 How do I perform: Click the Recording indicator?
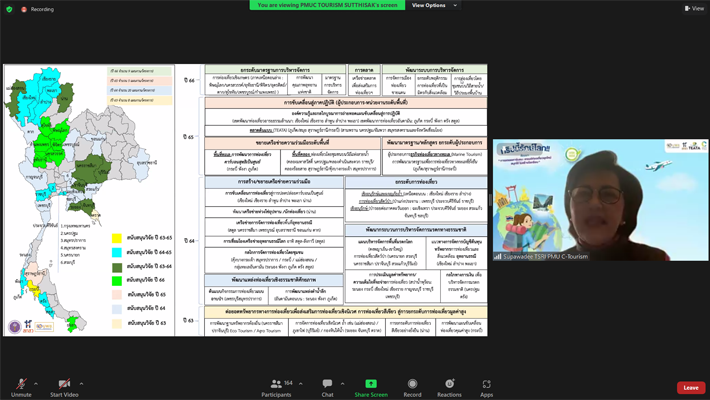coord(38,8)
